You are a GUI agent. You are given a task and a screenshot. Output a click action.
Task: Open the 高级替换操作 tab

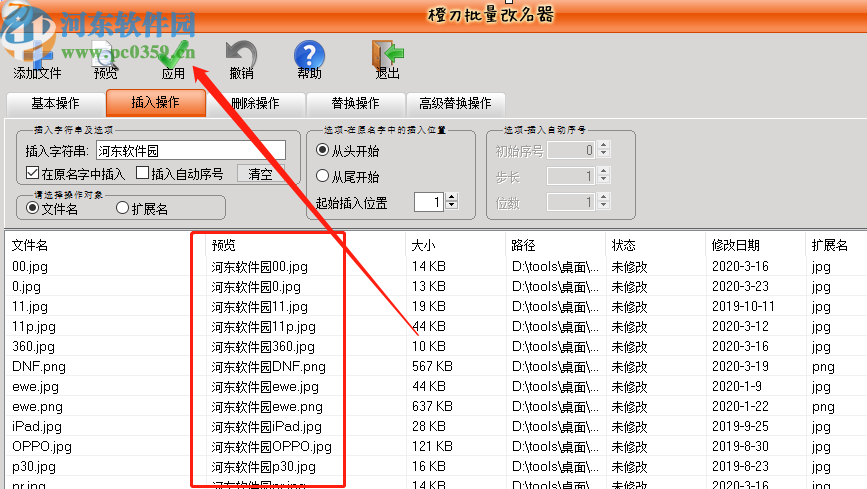pos(455,103)
